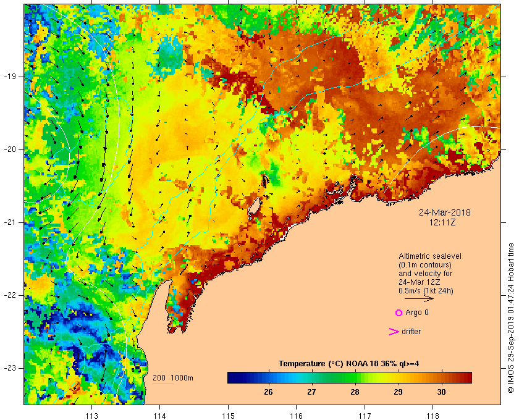519x420 pixels.
Task: Click the longitude axis label 115
Action: (x=228, y=416)
